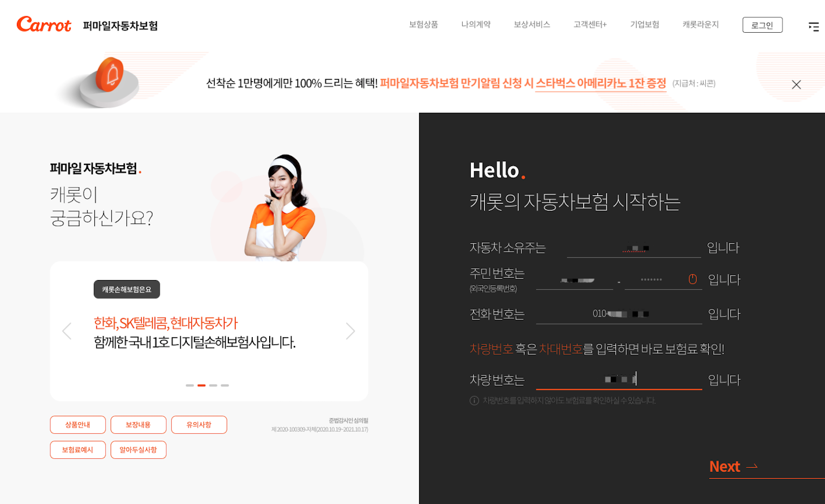Image resolution: width=825 pixels, height=504 pixels.
Task: Select the second carousel indicator dash
Action: [202, 385]
